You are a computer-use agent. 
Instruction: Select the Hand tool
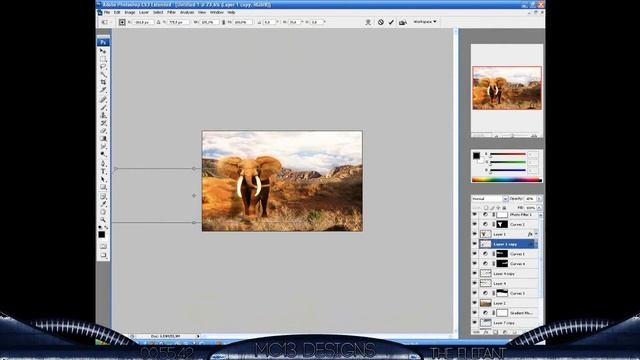tap(103, 212)
